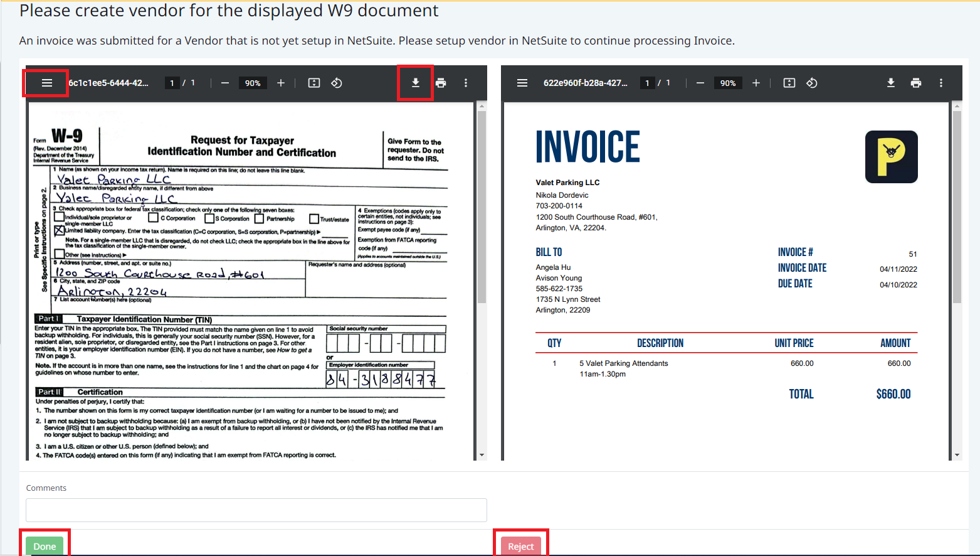Image resolution: width=980 pixels, height=556 pixels.
Task: Zoom in the W9 PDF
Action: (x=281, y=83)
